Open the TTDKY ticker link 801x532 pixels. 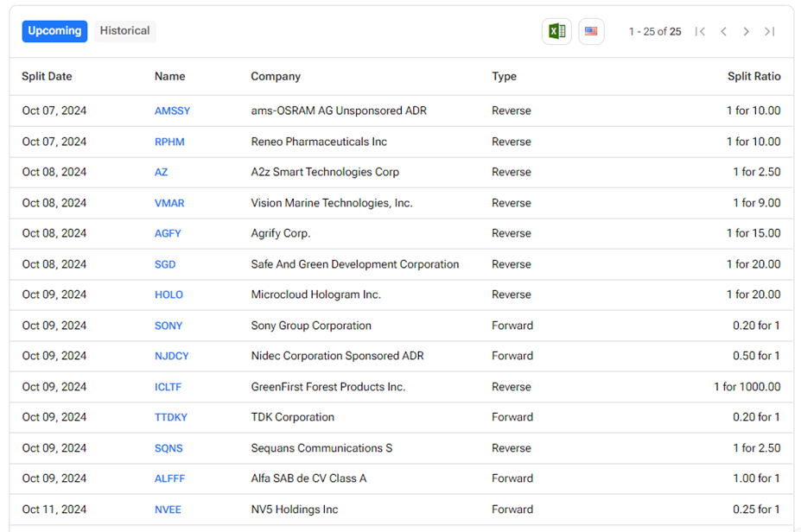click(x=170, y=417)
